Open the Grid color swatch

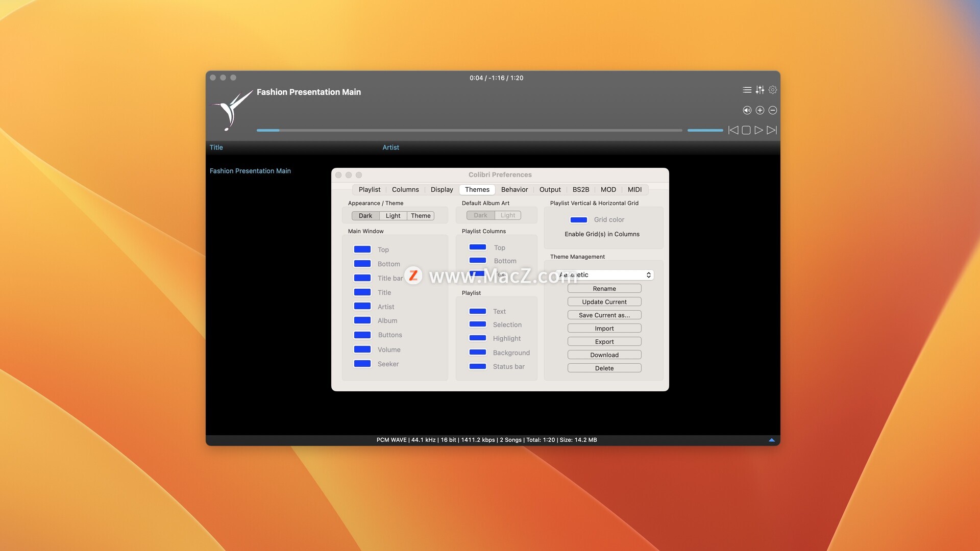coord(578,220)
